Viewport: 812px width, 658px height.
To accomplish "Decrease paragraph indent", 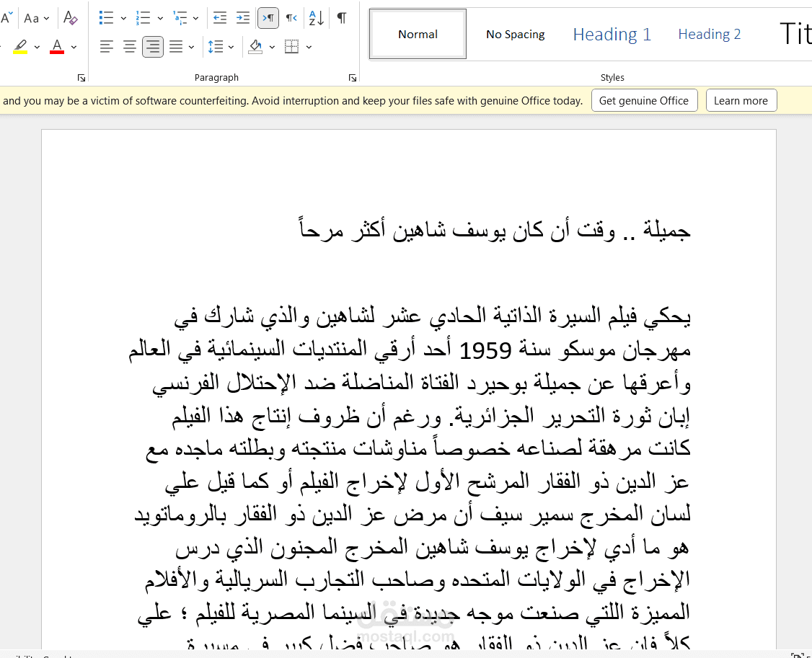I will point(220,18).
